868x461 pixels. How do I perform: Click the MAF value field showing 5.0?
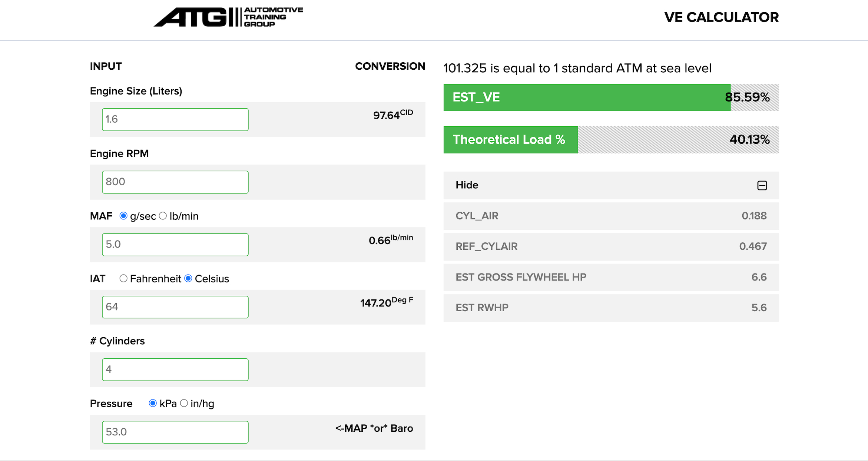tap(175, 245)
